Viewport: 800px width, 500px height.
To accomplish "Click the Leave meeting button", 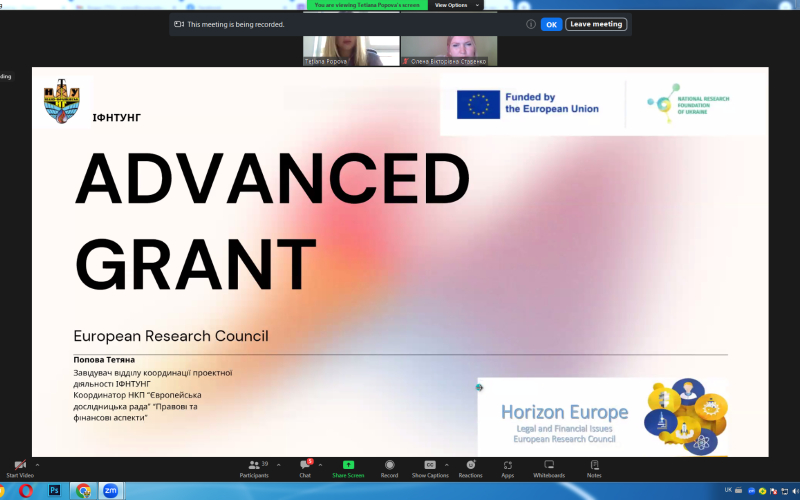I will [596, 24].
